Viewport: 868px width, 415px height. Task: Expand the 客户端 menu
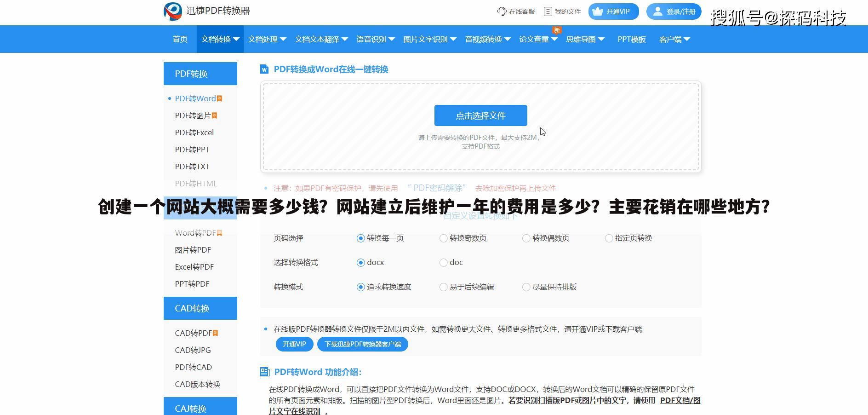[674, 39]
